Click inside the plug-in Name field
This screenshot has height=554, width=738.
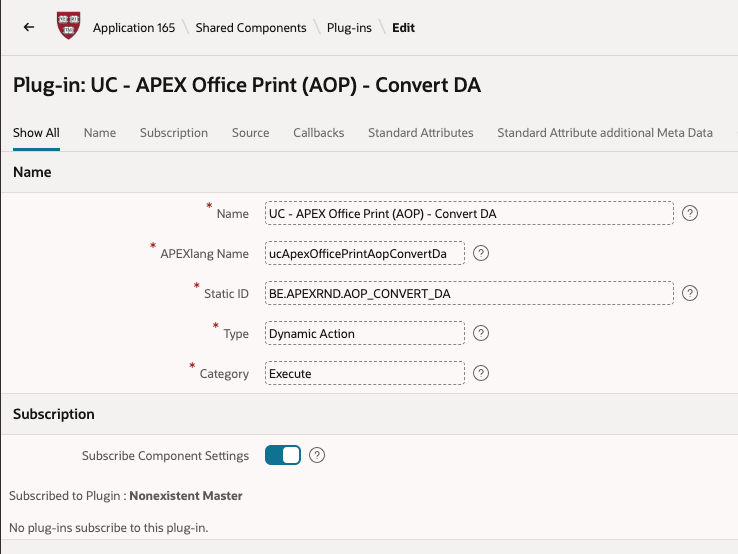coord(469,213)
